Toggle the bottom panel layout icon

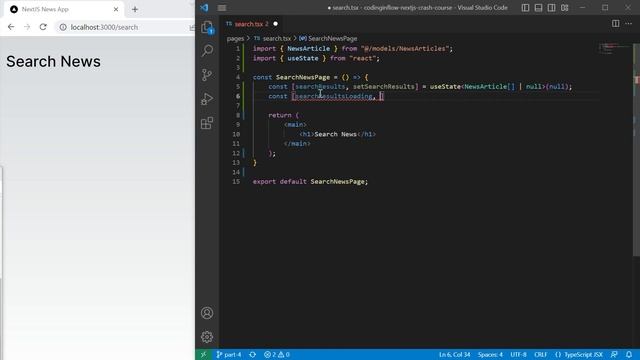click(x=538, y=8)
